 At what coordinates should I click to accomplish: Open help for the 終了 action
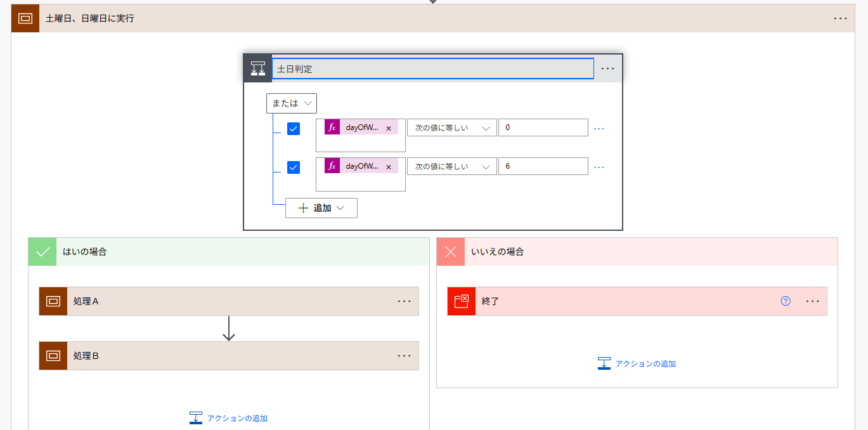[786, 301]
